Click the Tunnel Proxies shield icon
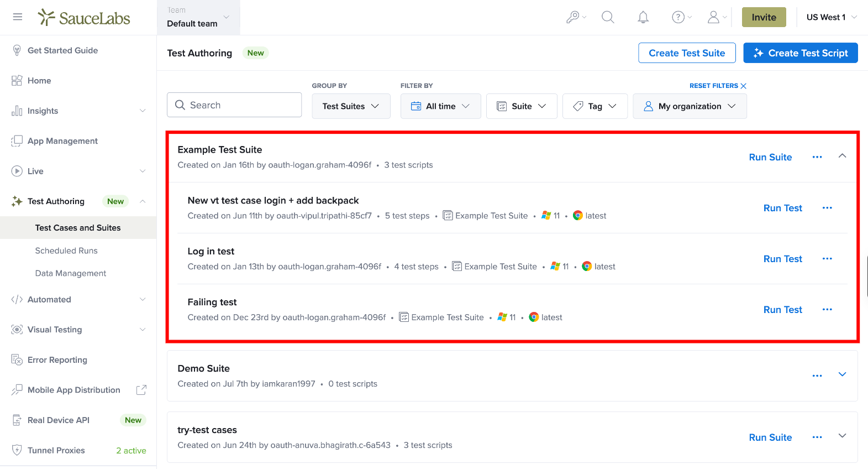 17,450
